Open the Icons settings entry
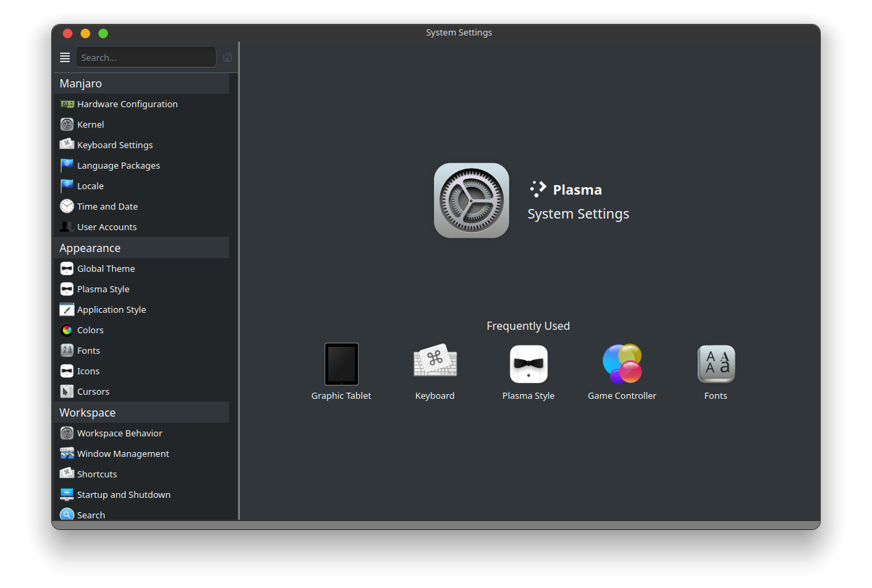 141,371
